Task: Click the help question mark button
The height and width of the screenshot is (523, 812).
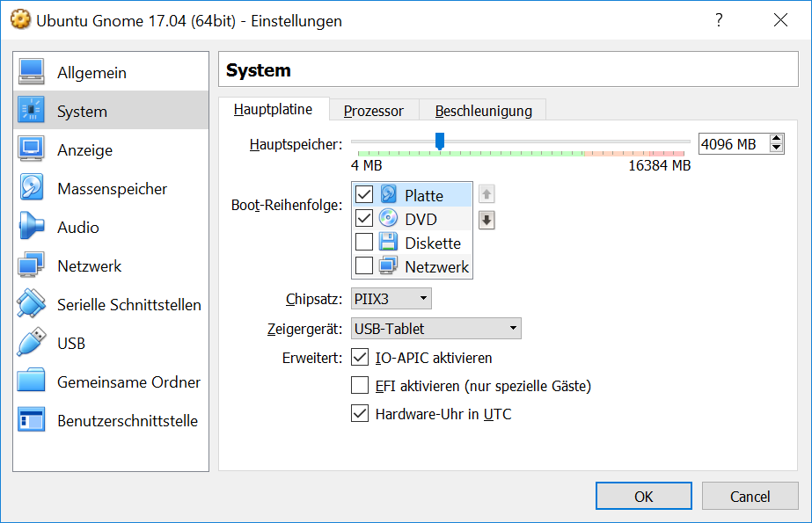Action: [x=719, y=20]
